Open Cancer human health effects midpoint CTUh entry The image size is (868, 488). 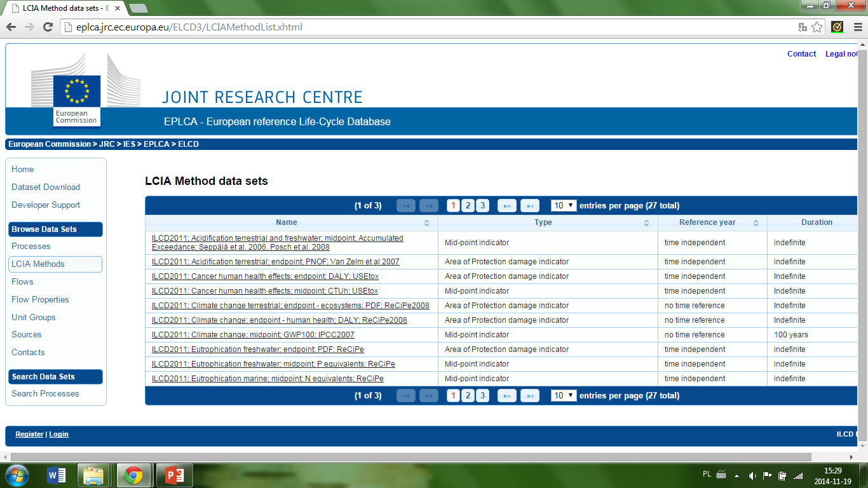click(265, 291)
